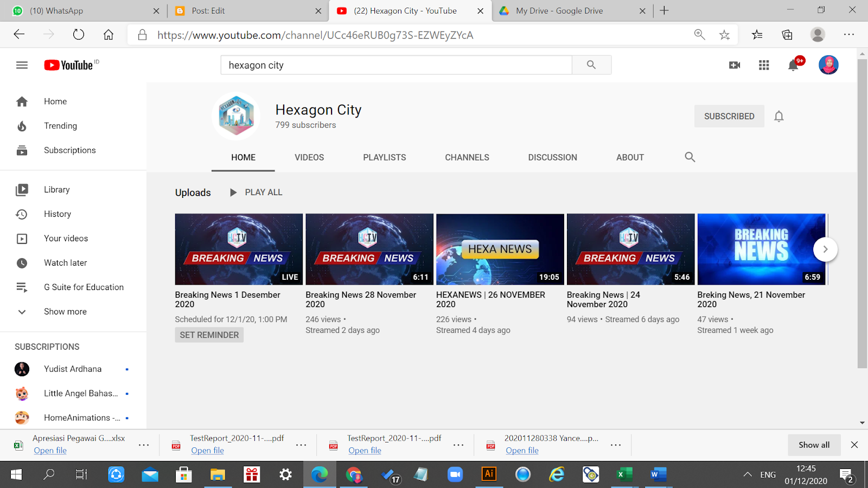Viewport: 868px width, 488px height.
Task: Open Breking News, 21 November title
Action: (751, 299)
